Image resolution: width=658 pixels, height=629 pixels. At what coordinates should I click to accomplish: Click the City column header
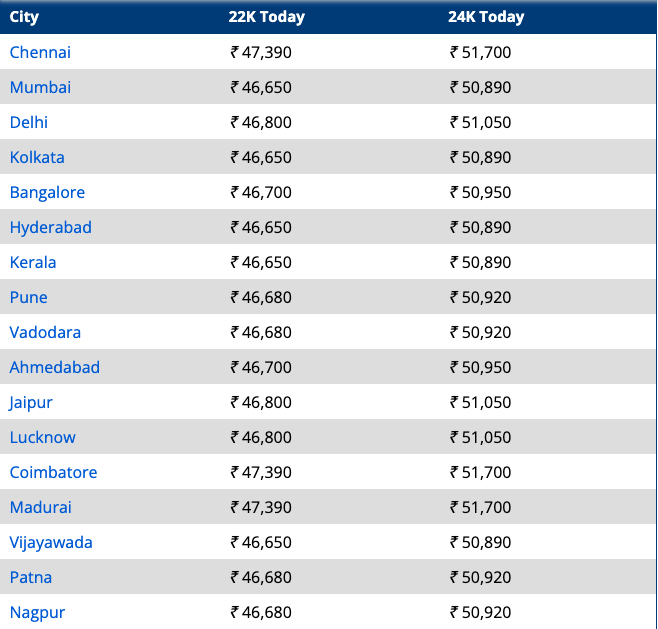click(25, 17)
